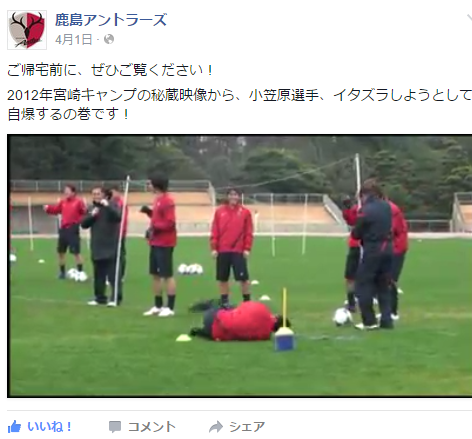Click the player lying on grass in video

tap(238, 321)
